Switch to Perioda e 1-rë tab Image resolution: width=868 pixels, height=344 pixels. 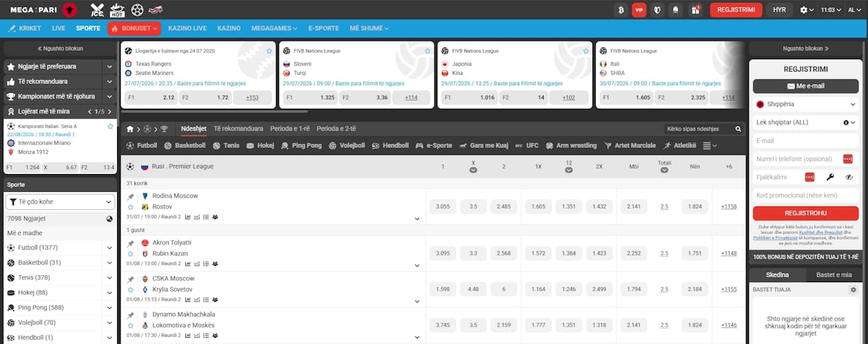(290, 129)
